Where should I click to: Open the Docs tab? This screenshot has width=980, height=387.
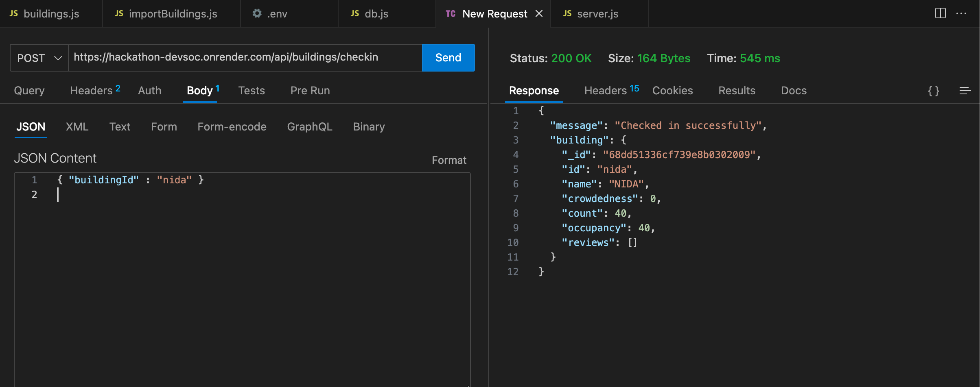point(794,91)
